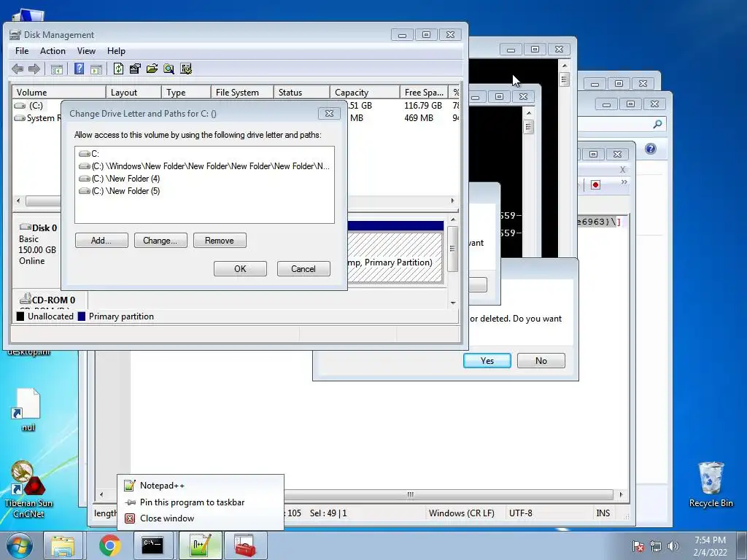The height and width of the screenshot is (560, 747).
Task: Toggle the show/hide console tree toolbar icon
Action: 56,69
